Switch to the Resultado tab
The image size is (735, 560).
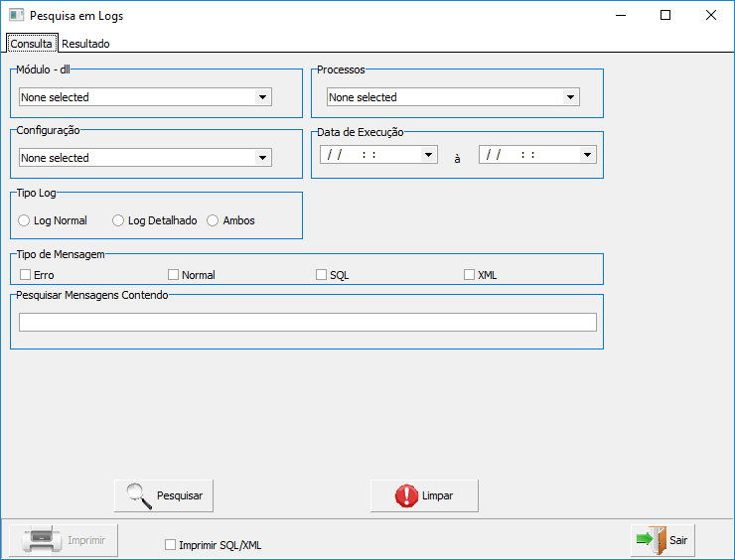point(85,44)
